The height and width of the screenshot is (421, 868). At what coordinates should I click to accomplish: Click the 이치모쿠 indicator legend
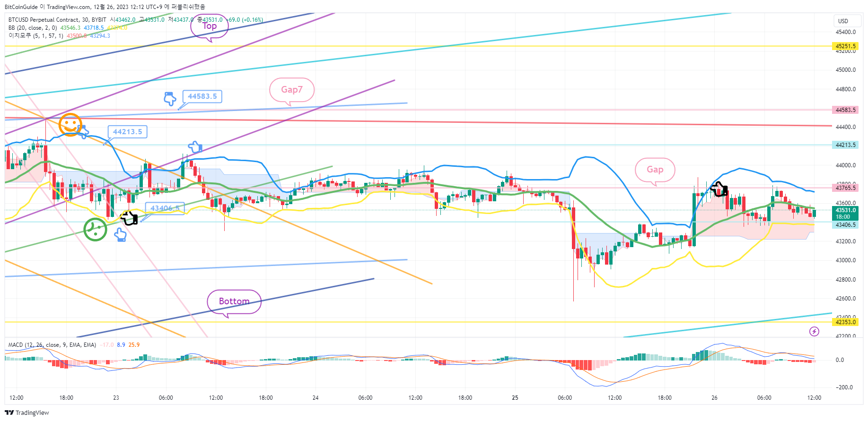[x=35, y=36]
